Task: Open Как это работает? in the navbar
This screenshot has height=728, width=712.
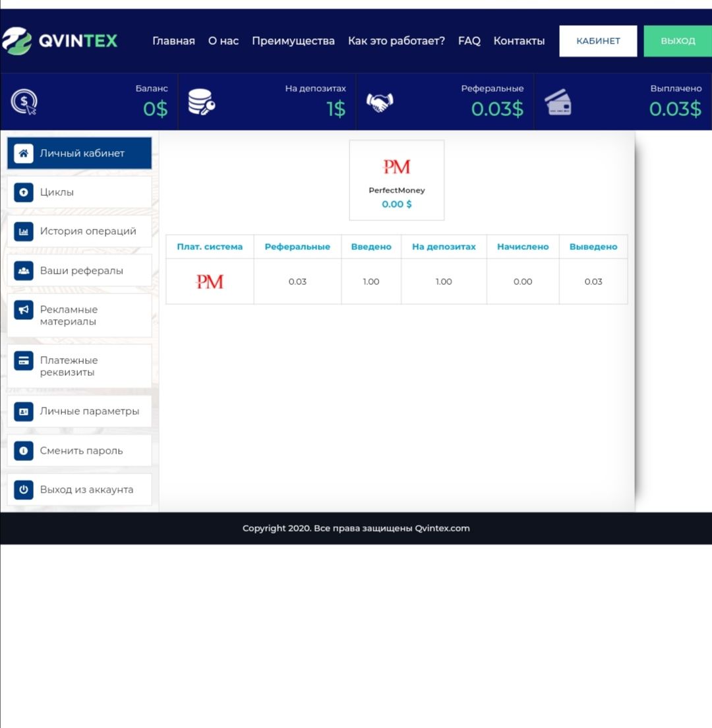Action: [x=396, y=41]
